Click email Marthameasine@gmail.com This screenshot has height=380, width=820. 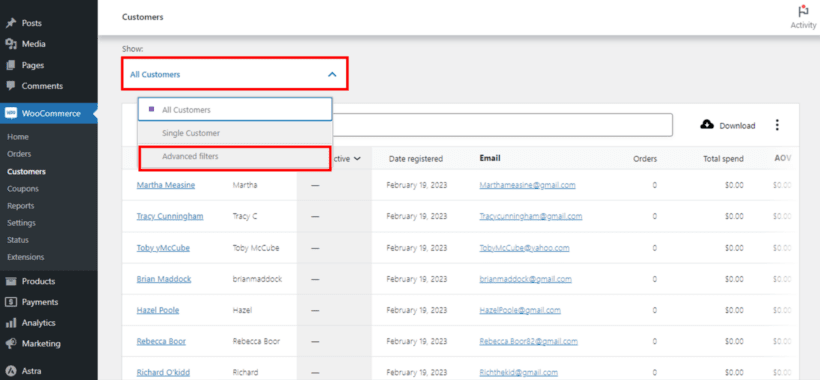point(528,185)
